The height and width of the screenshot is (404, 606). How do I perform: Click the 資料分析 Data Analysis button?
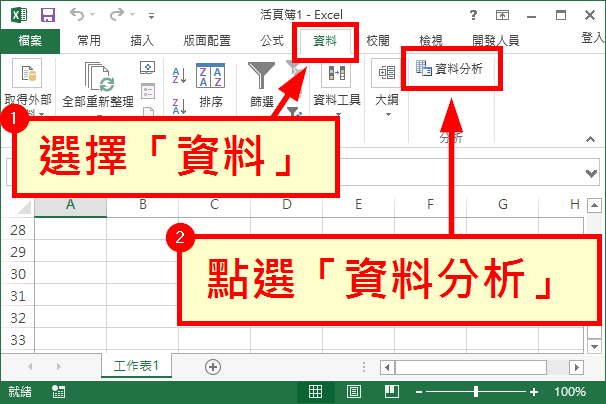tap(449, 68)
